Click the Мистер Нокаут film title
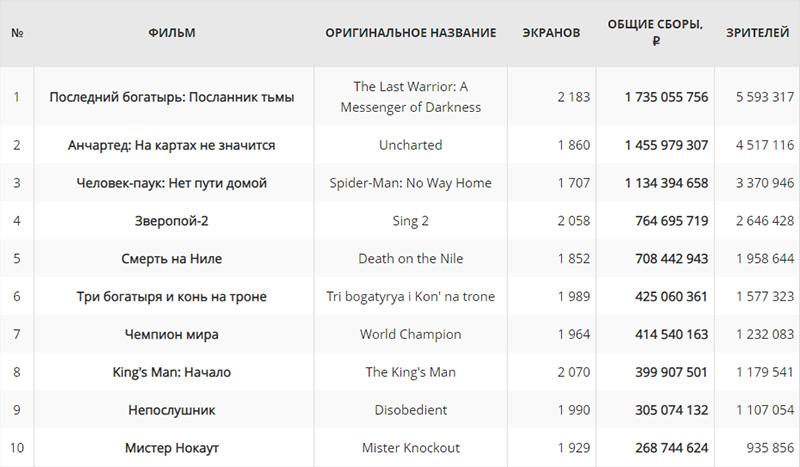The height and width of the screenshot is (467, 800). tap(171, 448)
